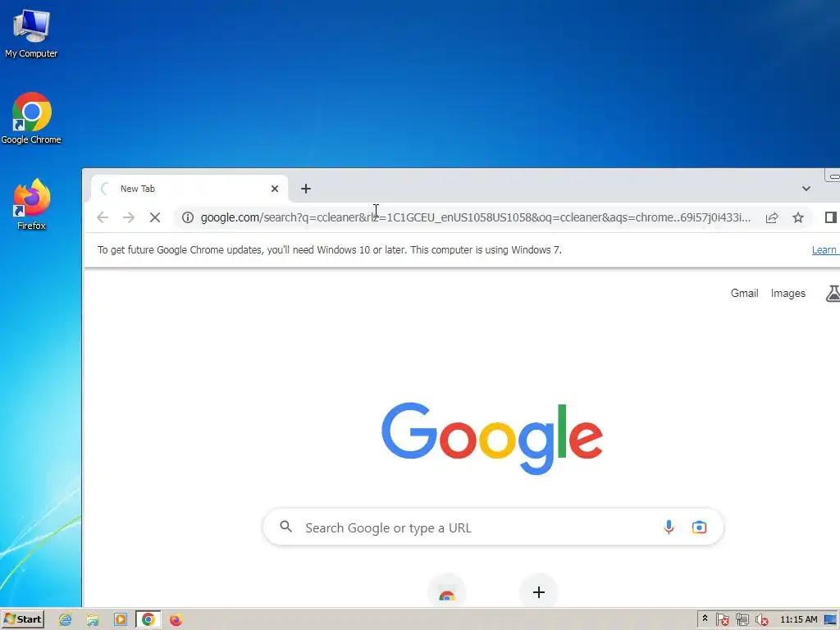This screenshot has width=840, height=630.
Task: View site information icon in address bar
Action: click(188, 217)
